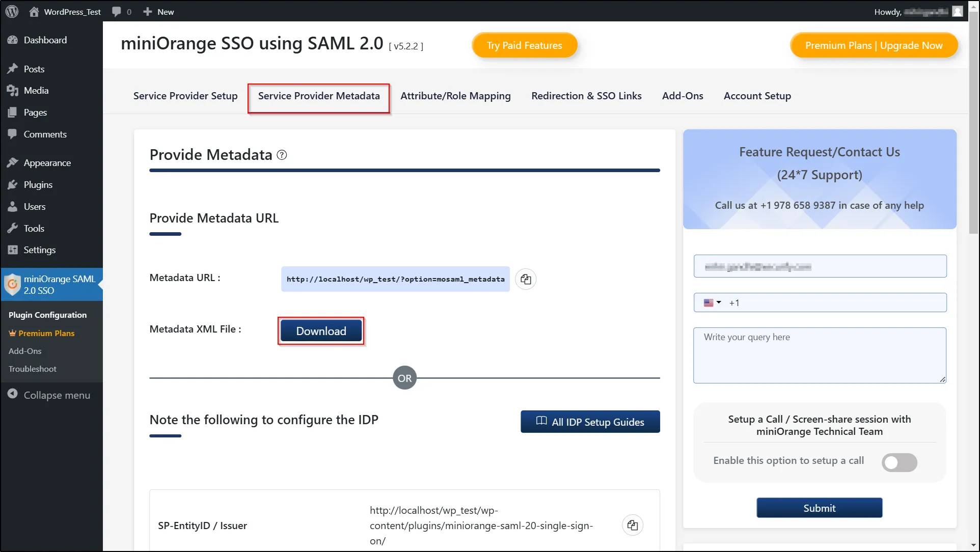Click the WordPress logo icon in admin bar
The height and width of the screenshot is (552, 980).
click(12, 11)
